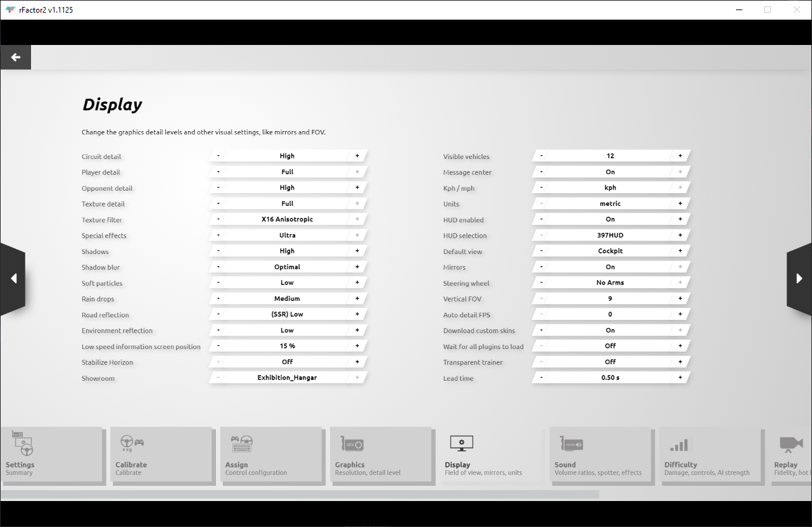The image size is (812, 527).
Task: Decrease Low speed information screen position
Action: [x=219, y=346]
